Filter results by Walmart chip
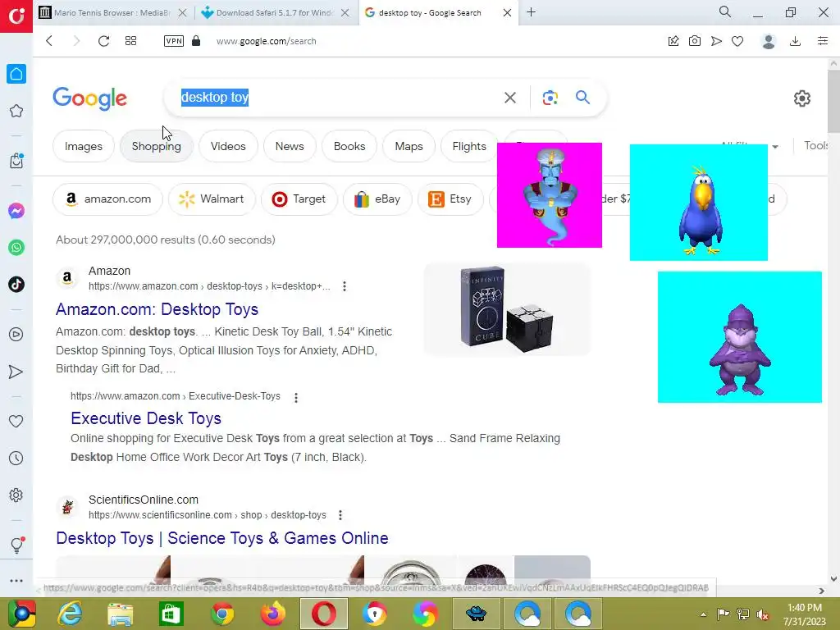The image size is (840, 630). coord(212,199)
